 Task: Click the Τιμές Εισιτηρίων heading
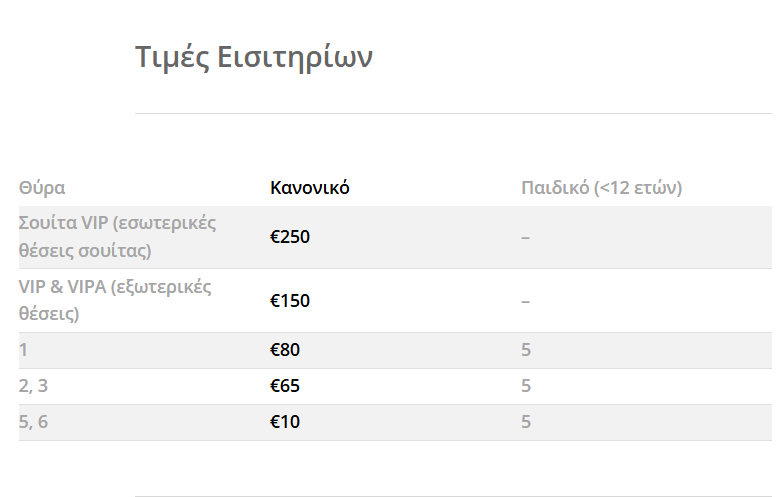(x=254, y=57)
